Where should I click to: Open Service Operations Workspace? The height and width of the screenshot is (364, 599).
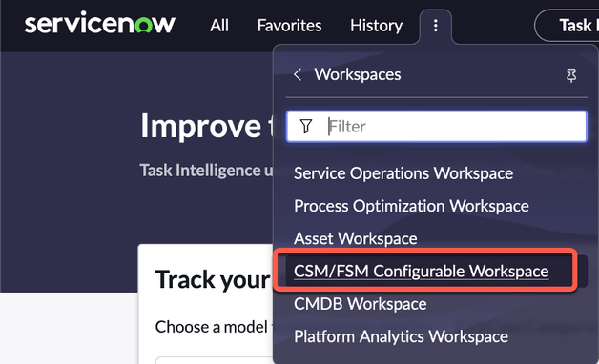tap(403, 173)
